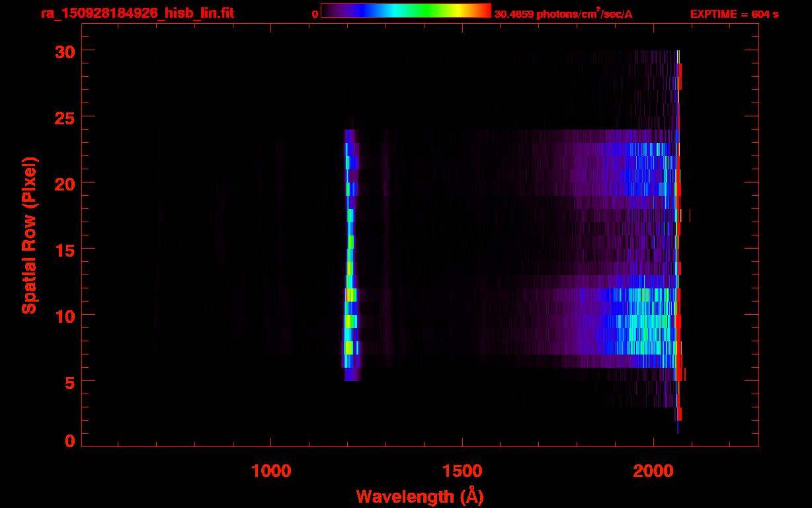Click the 2000 wavelength tick label
Screen dimensions: 812x508
click(653, 470)
